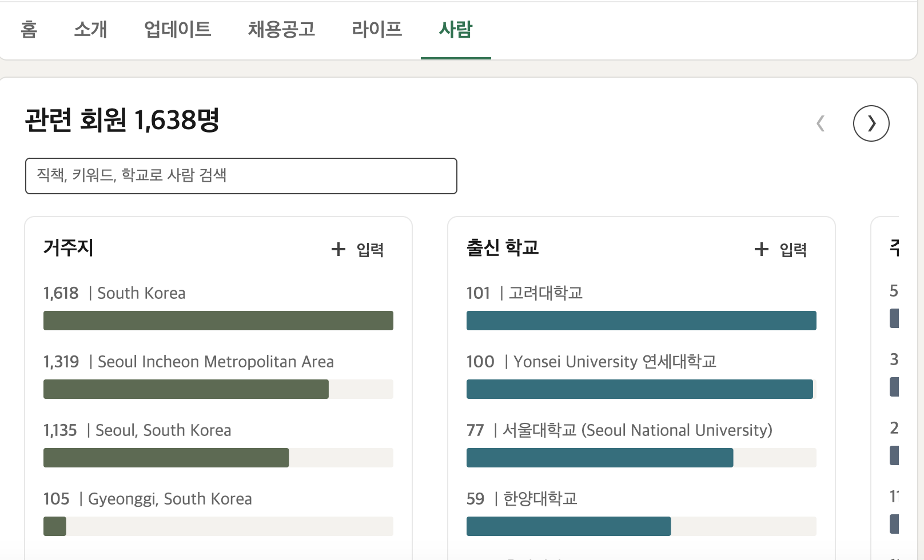Screen dimensions: 924x560
Task: Open the 홈 tab
Action: click(29, 29)
